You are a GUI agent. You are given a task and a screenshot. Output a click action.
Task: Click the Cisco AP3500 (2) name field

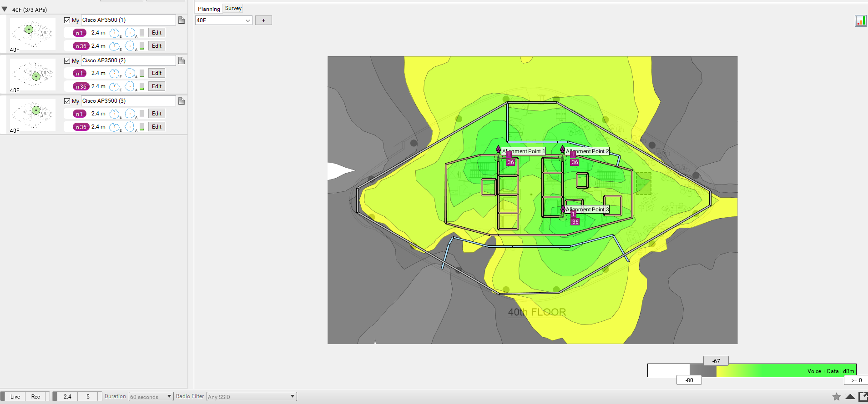[128, 60]
